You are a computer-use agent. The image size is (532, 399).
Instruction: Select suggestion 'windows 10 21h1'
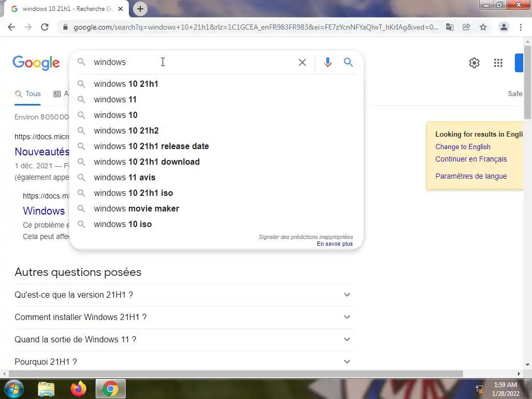click(216, 84)
